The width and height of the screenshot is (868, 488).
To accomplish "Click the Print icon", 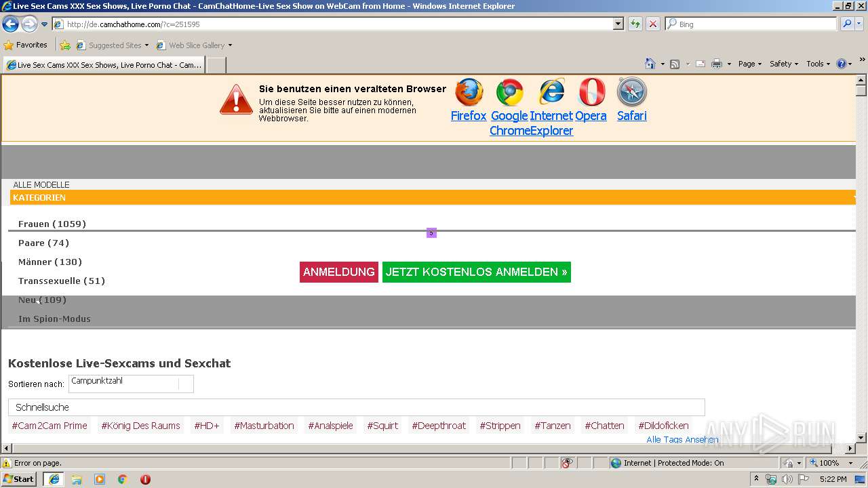I will coord(717,64).
